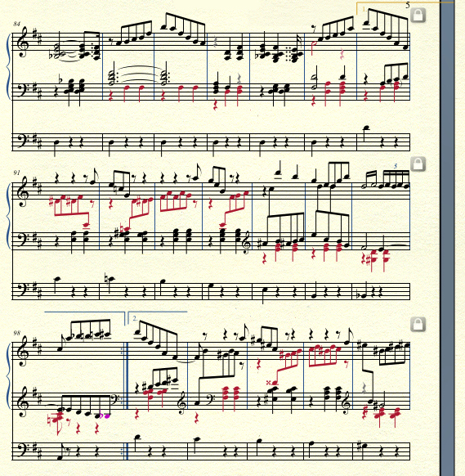Select the magenta highlighted note in measure 98

107,415
